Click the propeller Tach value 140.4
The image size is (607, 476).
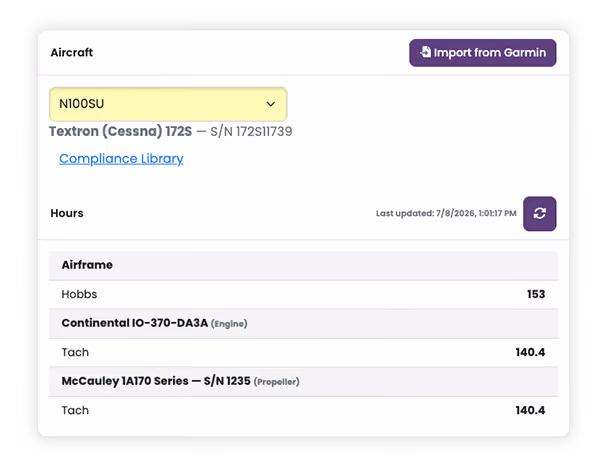[x=530, y=411]
